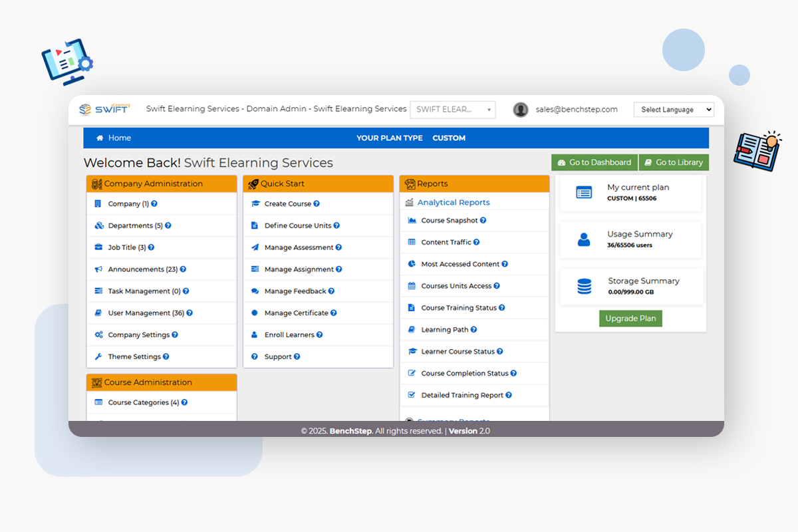This screenshot has width=798, height=532.
Task: Click the Job Title briefcase icon
Action: point(98,247)
